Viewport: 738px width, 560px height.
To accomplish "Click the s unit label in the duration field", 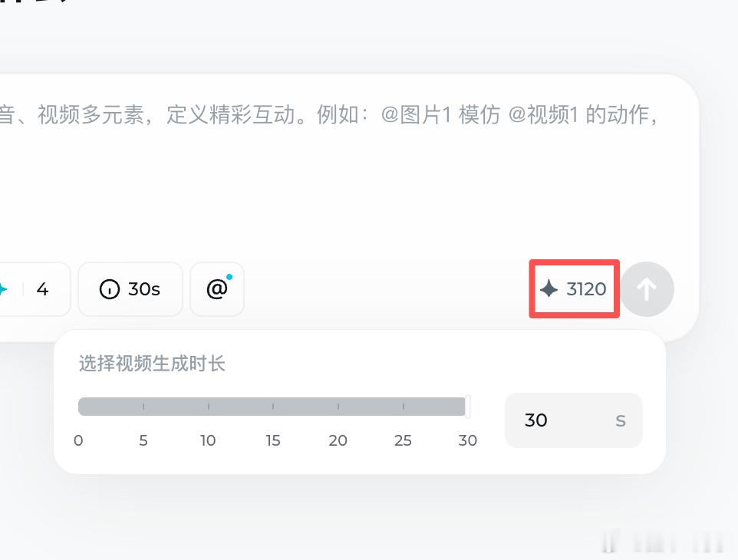I will click(621, 420).
